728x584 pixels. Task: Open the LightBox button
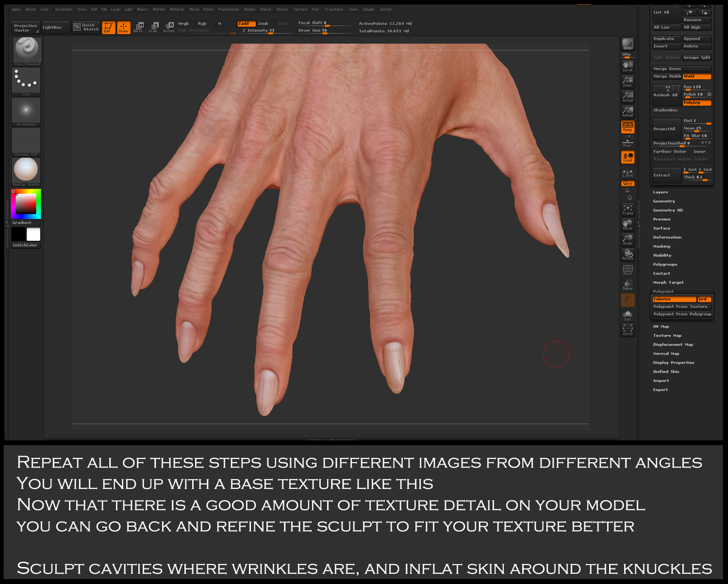pos(55,27)
